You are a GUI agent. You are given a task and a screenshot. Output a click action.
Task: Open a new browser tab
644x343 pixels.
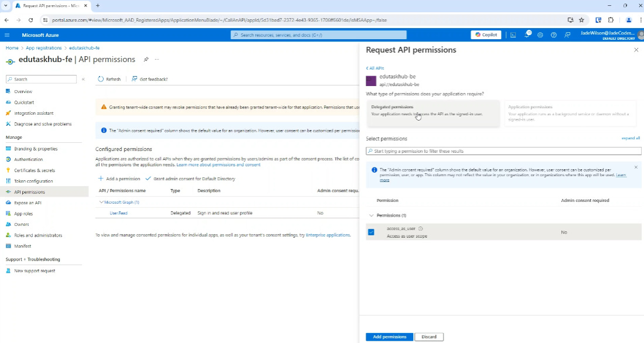tap(98, 6)
